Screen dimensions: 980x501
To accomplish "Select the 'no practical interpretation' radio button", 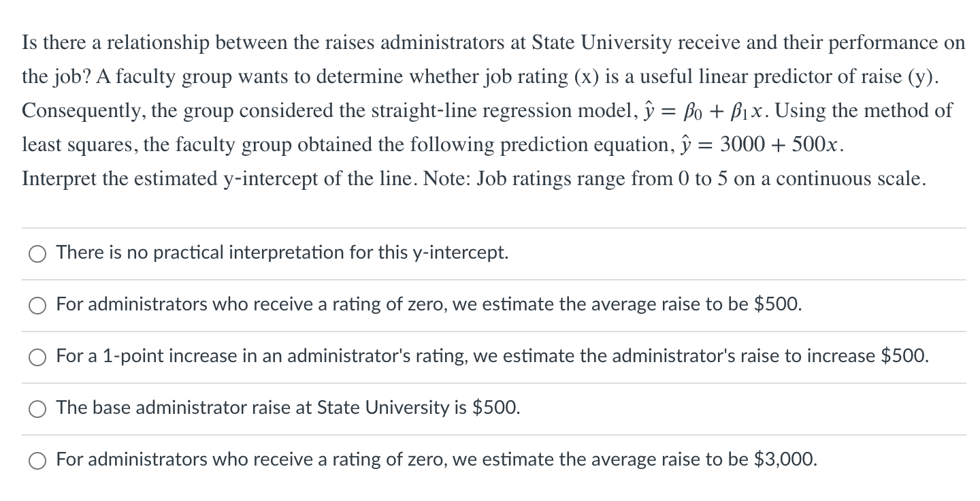I will 37,254.
